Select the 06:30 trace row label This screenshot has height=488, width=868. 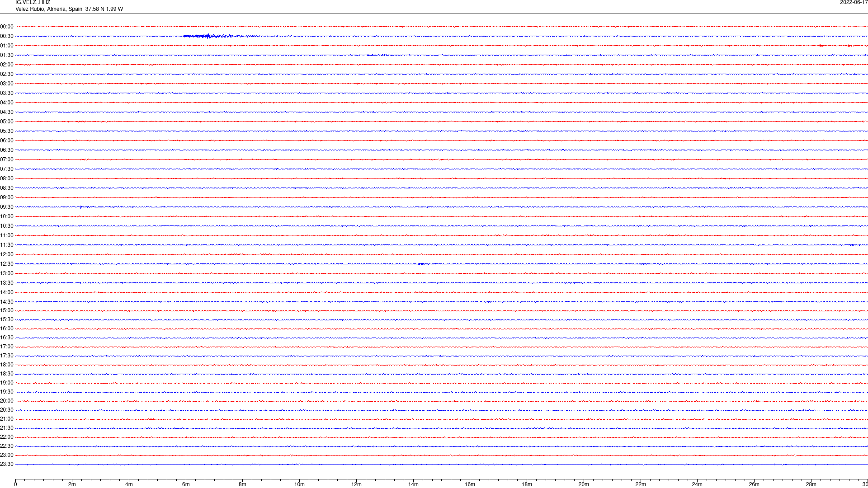7,150
